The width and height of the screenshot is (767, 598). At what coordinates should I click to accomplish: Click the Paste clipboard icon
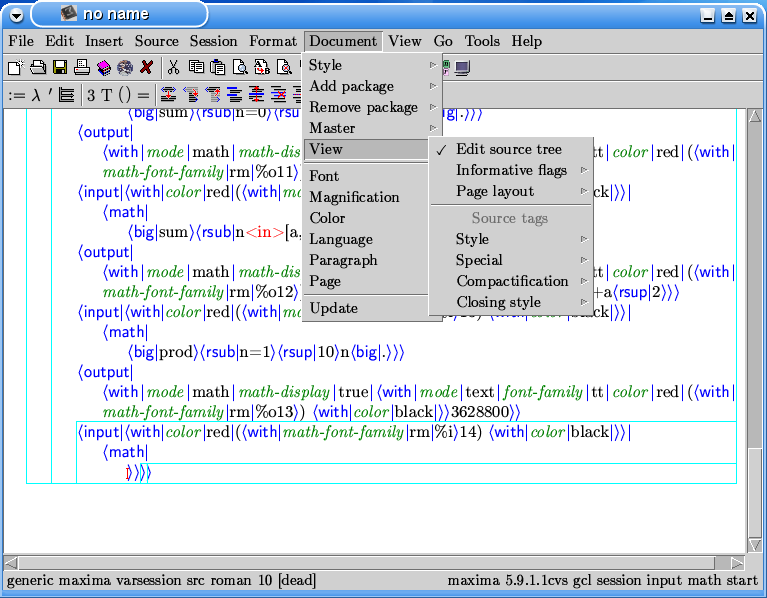[218, 67]
